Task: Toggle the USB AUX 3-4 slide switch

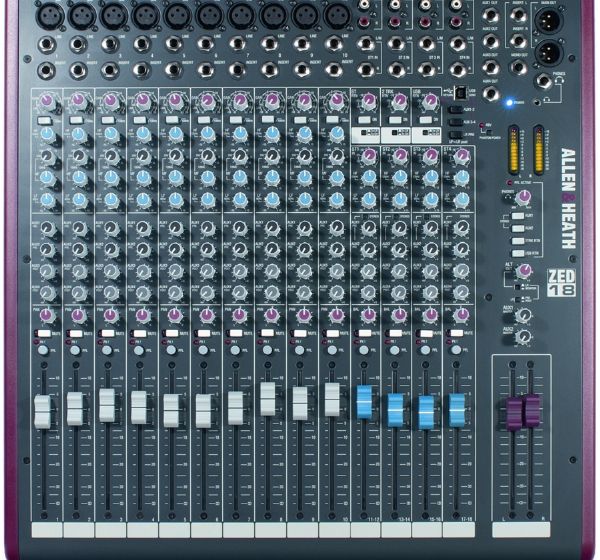Action: pos(455,122)
